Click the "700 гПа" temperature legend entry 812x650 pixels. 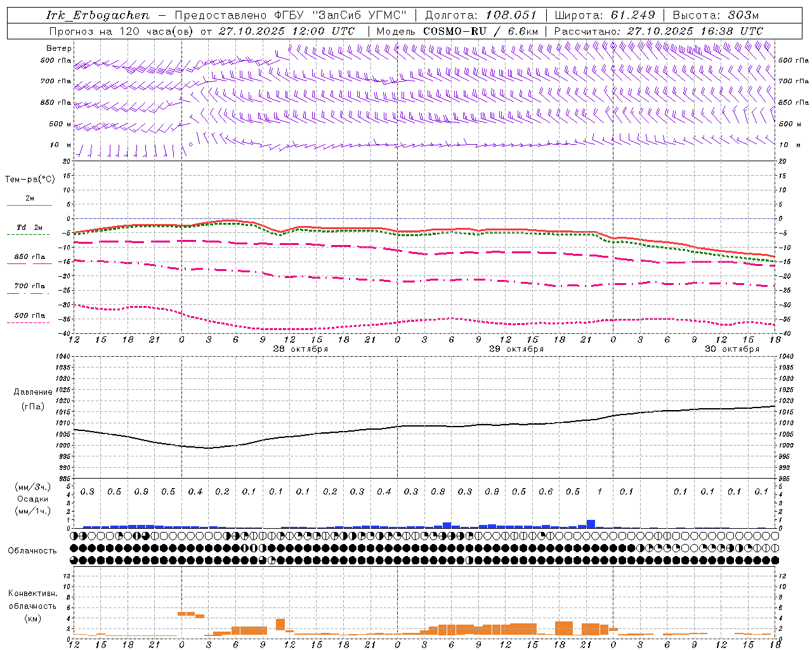click(x=29, y=286)
